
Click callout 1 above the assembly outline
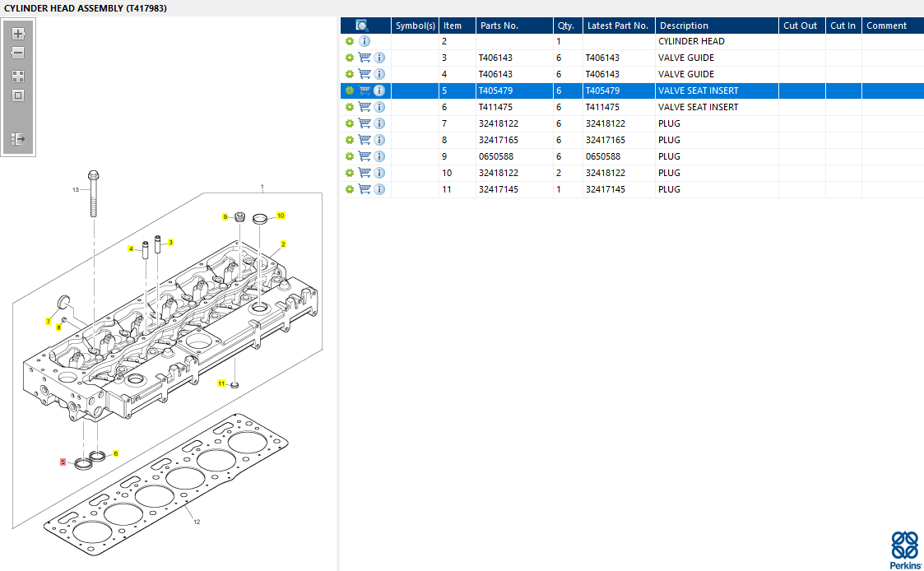[x=262, y=187]
